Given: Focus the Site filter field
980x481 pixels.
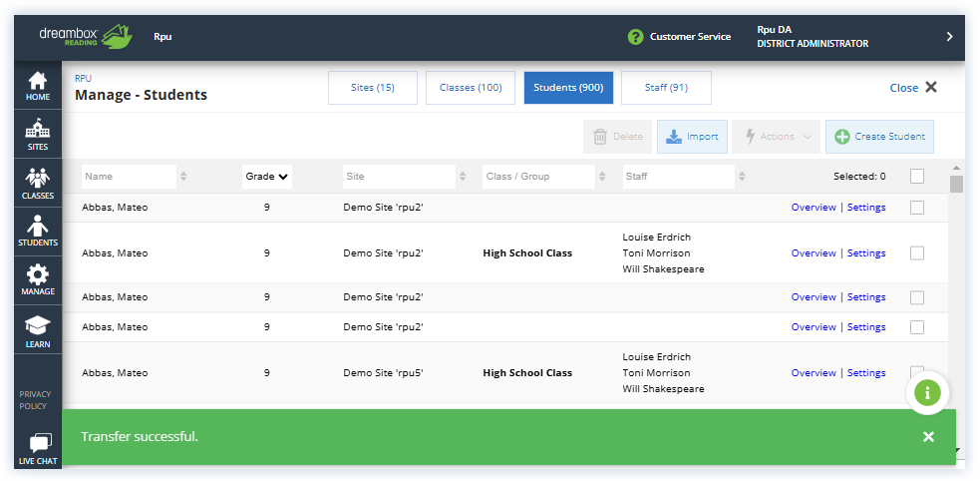Looking at the screenshot, I should click(399, 177).
